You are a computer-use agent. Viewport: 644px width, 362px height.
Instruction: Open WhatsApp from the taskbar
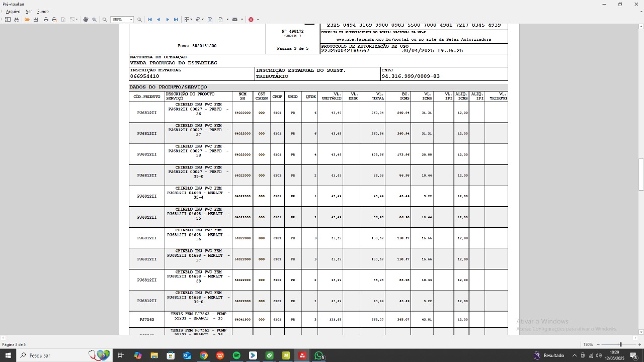pyautogui.click(x=318, y=355)
